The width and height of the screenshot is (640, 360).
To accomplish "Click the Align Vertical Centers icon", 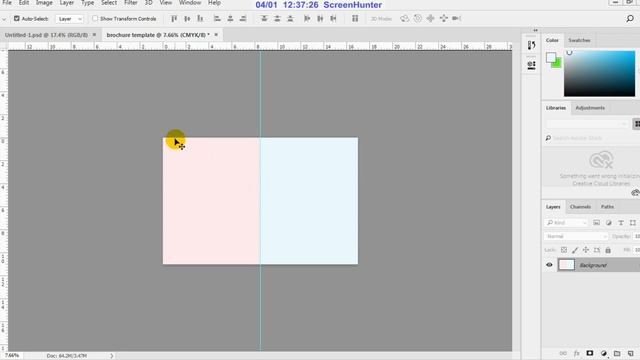I will point(187,18).
